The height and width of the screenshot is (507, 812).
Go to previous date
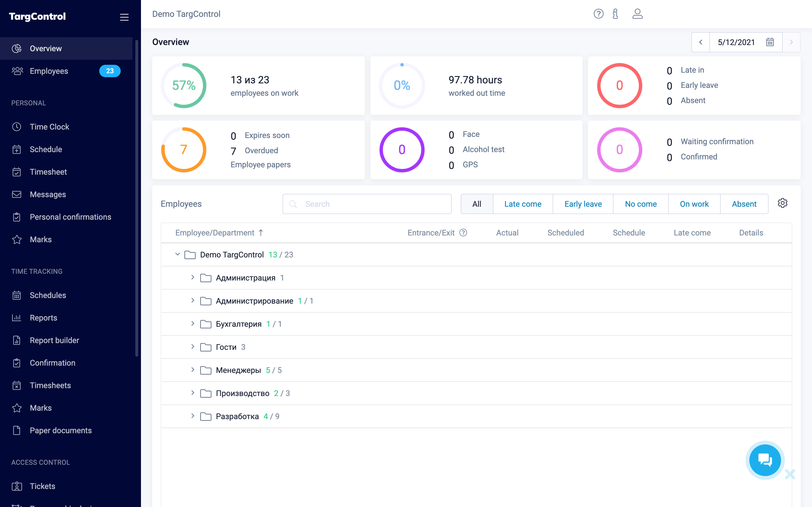[x=701, y=42]
